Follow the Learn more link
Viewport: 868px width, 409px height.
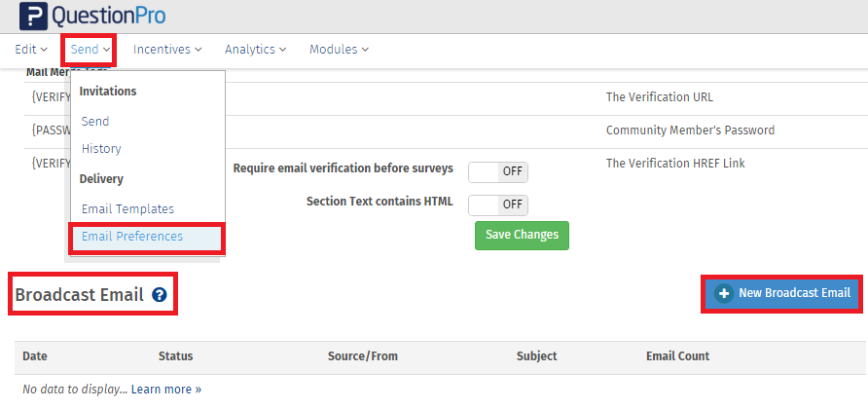click(x=166, y=390)
